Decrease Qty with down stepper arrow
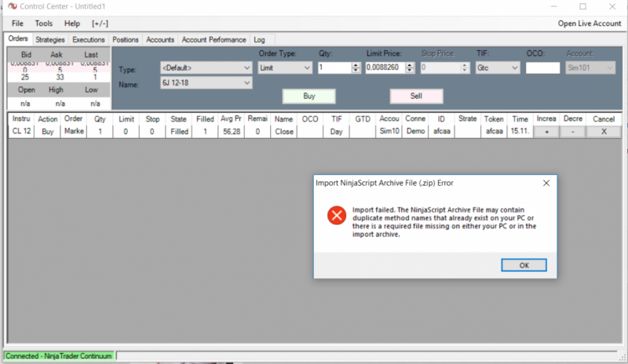The image size is (628, 364). coord(356,71)
